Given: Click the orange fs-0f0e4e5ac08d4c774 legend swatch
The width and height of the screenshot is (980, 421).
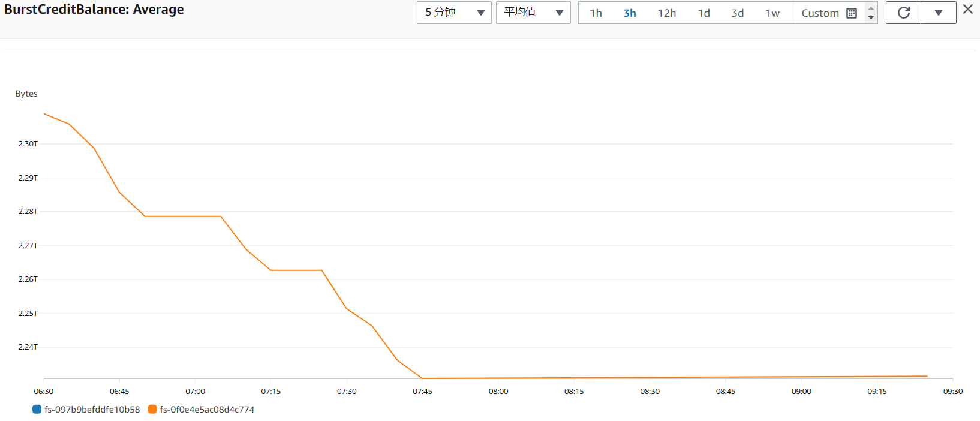Looking at the screenshot, I should pyautogui.click(x=152, y=410).
